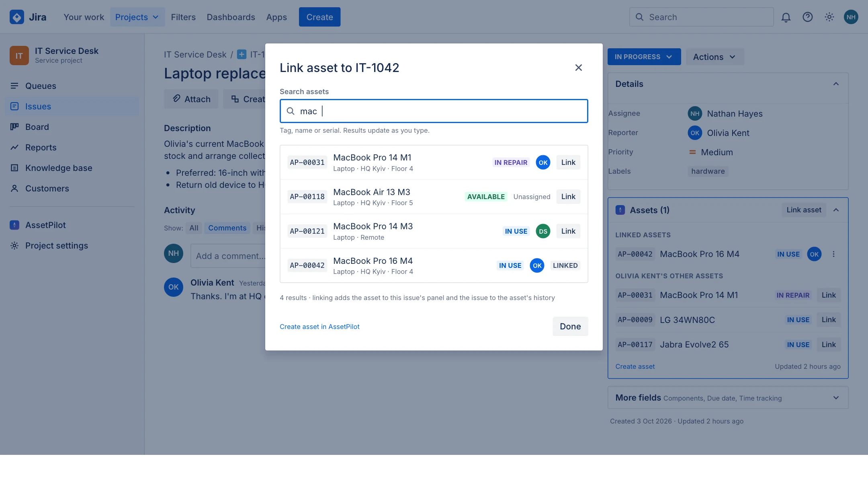
Task: Click the DS owner avatar of AP-00121
Action: (x=543, y=231)
